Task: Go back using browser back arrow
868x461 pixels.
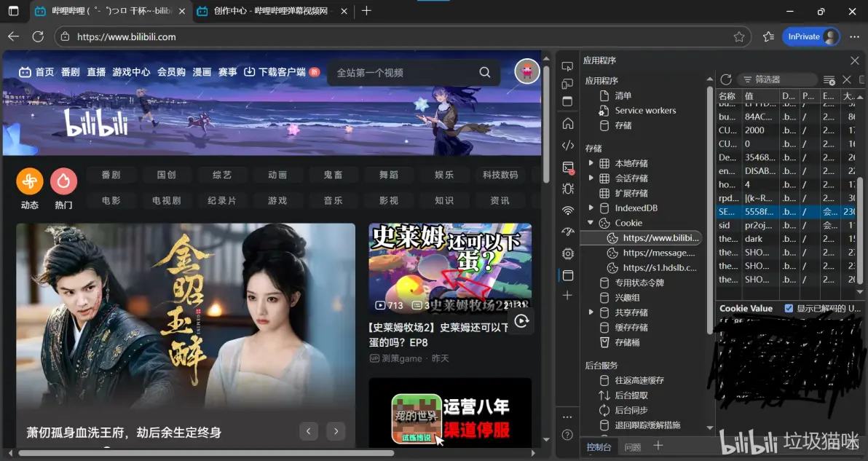Action: 13,36
